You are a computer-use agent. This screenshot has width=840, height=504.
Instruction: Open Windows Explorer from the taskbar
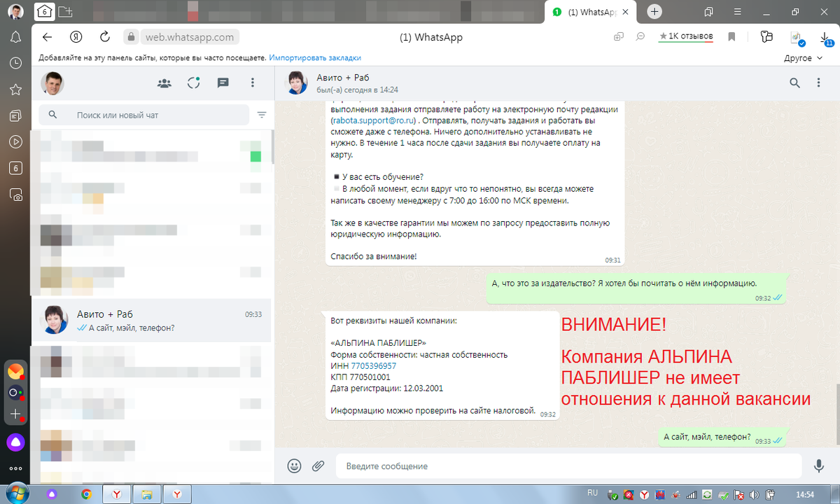(x=146, y=494)
